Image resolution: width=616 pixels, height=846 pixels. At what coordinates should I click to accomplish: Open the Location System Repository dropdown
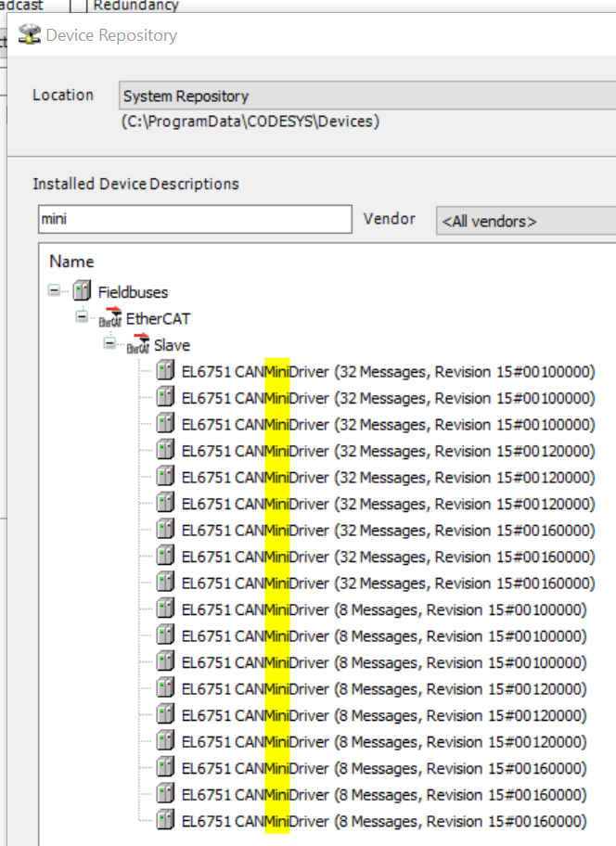[367, 96]
